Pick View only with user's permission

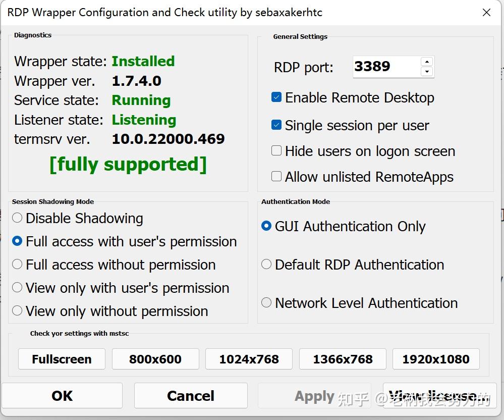(x=17, y=288)
